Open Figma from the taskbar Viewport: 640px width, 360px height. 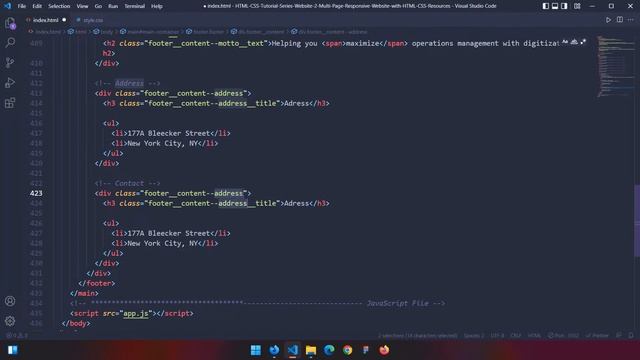pos(366,350)
